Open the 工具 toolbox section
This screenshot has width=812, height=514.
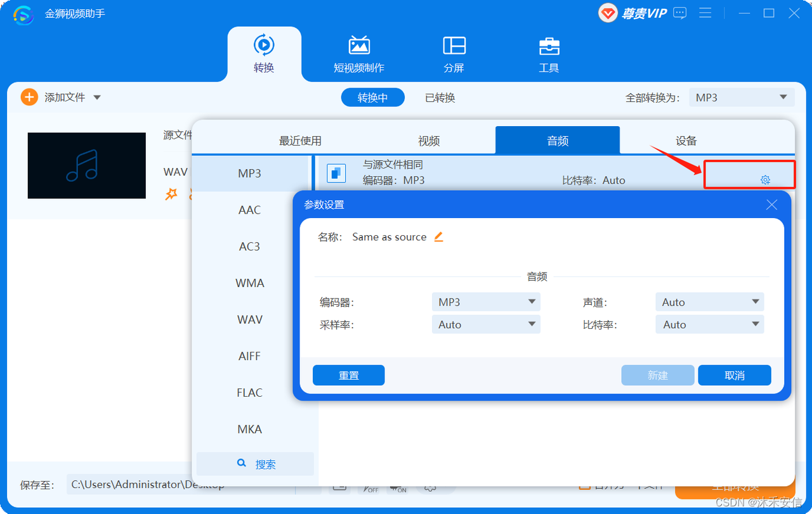pos(549,54)
